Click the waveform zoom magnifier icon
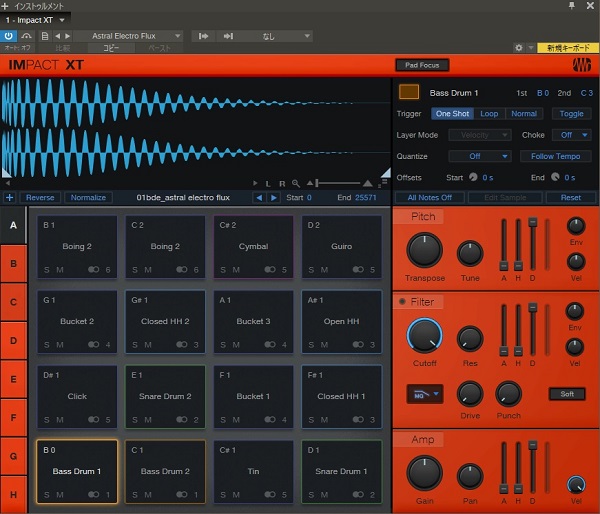Image resolution: width=600 pixels, height=514 pixels. [295, 183]
